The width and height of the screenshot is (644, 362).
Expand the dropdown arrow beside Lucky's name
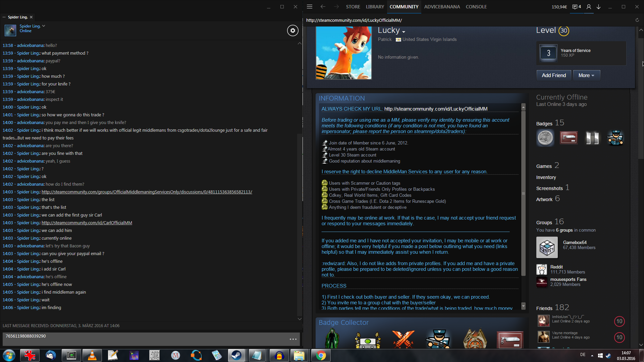point(404,32)
